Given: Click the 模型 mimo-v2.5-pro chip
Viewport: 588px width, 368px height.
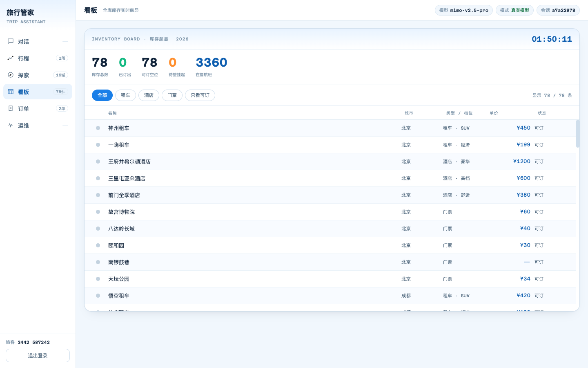Looking at the screenshot, I should (x=464, y=10).
